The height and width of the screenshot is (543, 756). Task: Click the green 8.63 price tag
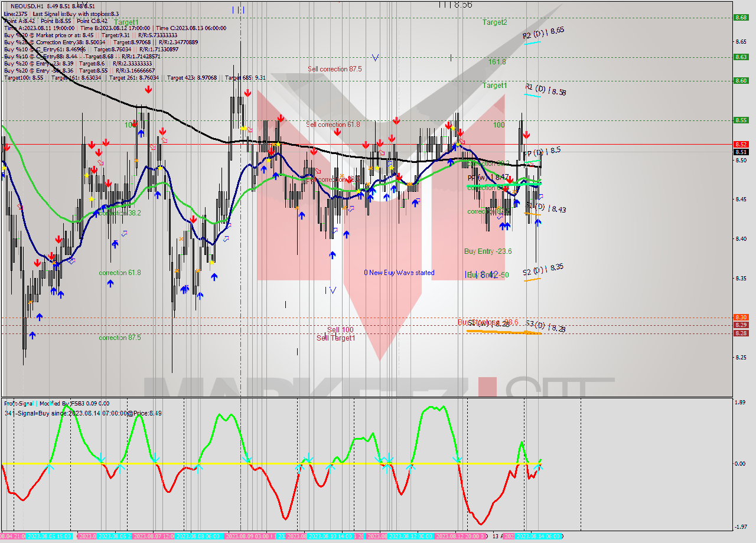pos(741,57)
